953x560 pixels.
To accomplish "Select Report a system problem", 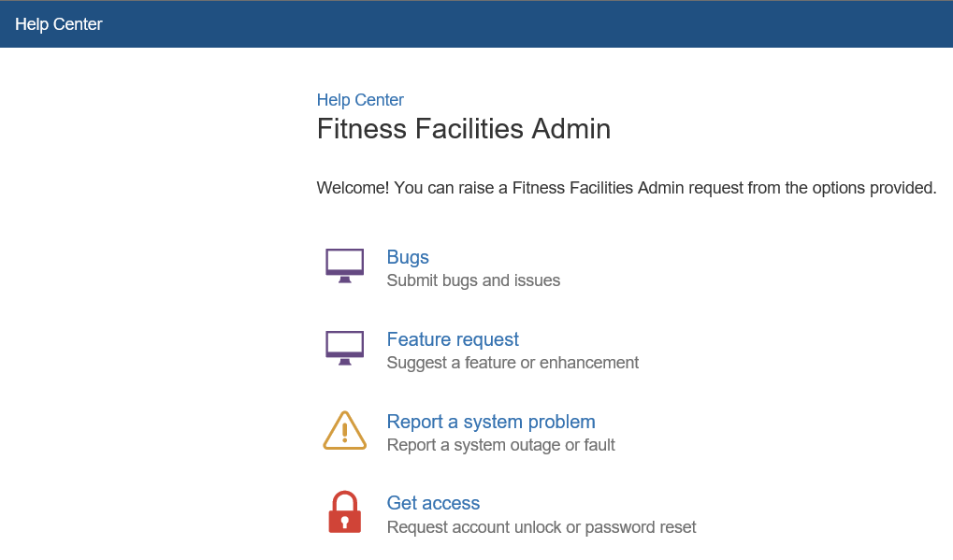I will [491, 422].
